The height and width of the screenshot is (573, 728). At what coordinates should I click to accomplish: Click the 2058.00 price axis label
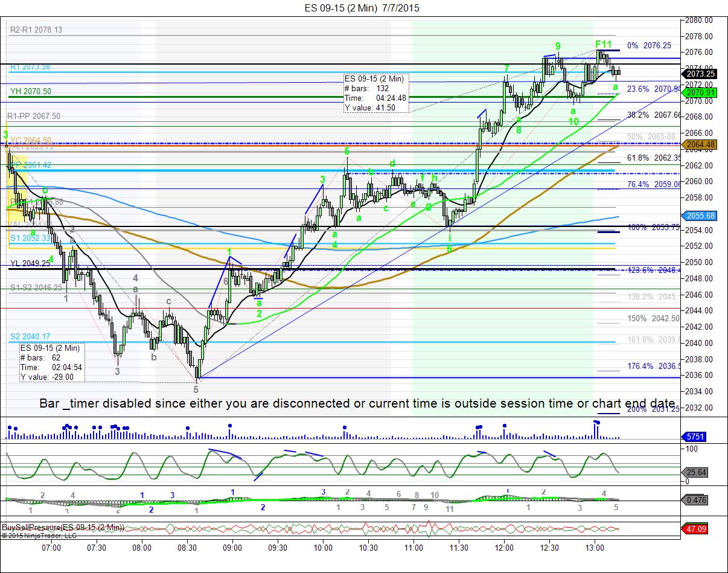coord(700,197)
